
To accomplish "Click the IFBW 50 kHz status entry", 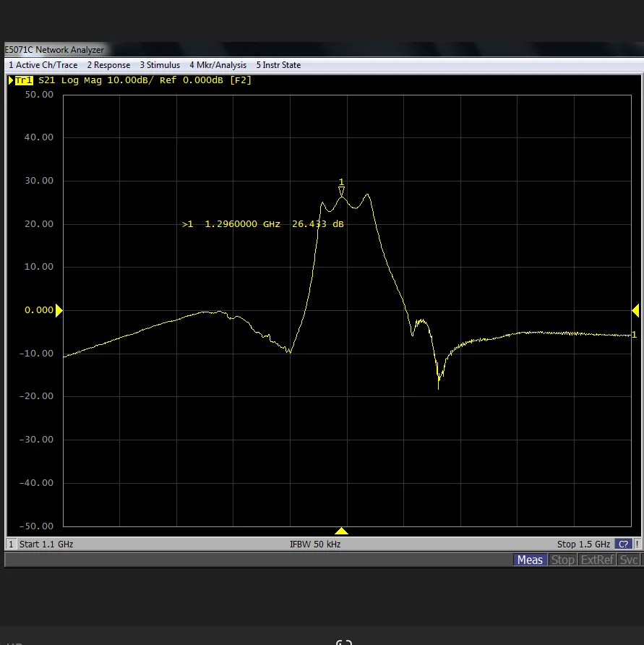I will 315,544.
